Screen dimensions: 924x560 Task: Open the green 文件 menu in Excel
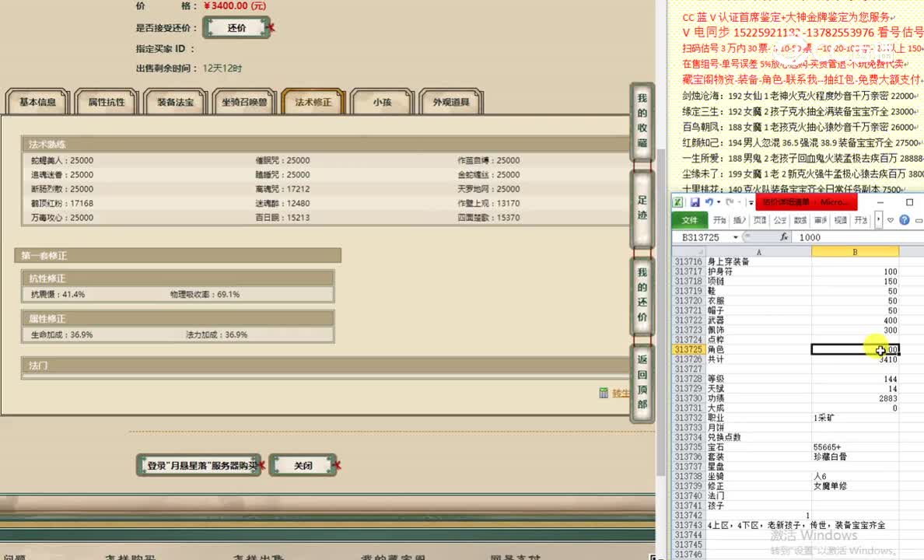click(x=689, y=220)
